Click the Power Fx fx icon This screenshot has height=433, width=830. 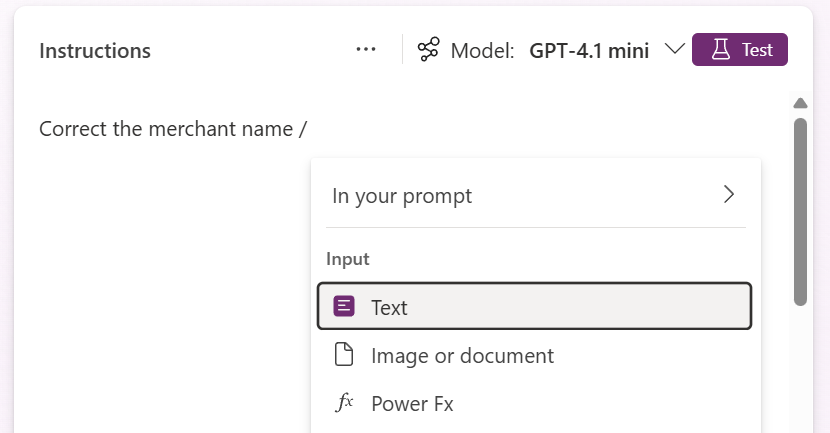coord(344,403)
